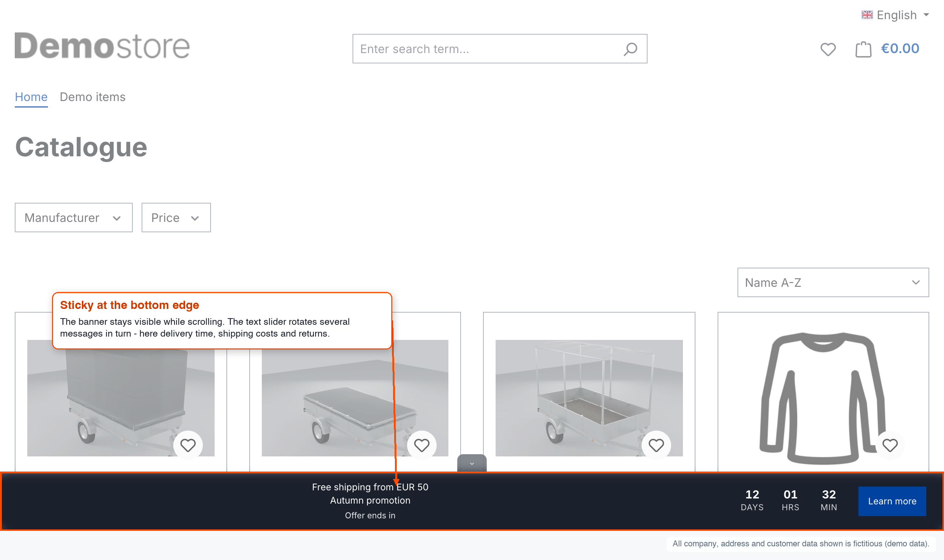The image size is (944, 560).
Task: Click the Demostore logo
Action: (x=102, y=46)
